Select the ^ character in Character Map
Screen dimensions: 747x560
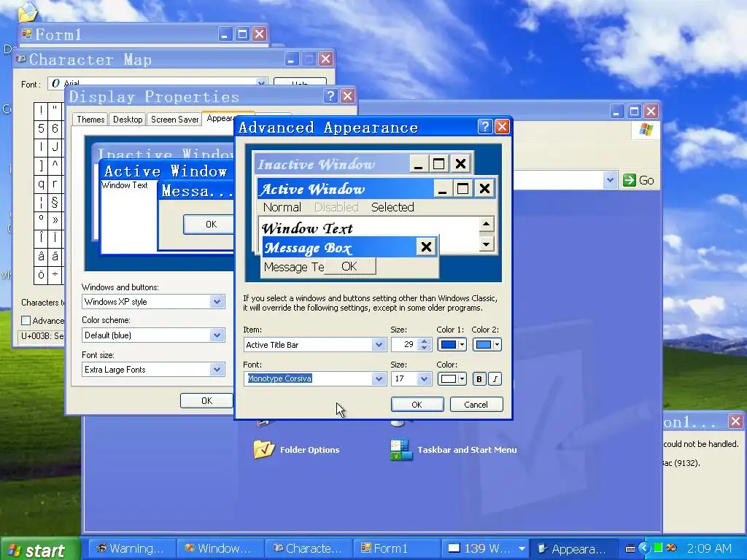55,166
